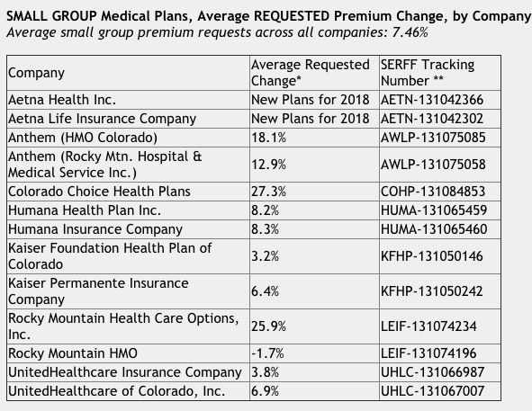Select Kaiser Foundation Health Plan of Colorado
Screen dimensions: 532x411
click(x=128, y=256)
